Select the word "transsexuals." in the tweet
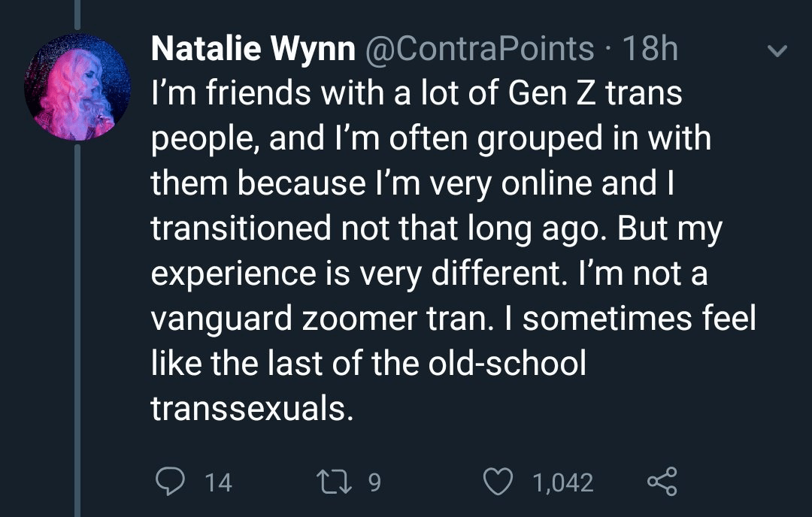Image resolution: width=812 pixels, height=517 pixels. 252,408
